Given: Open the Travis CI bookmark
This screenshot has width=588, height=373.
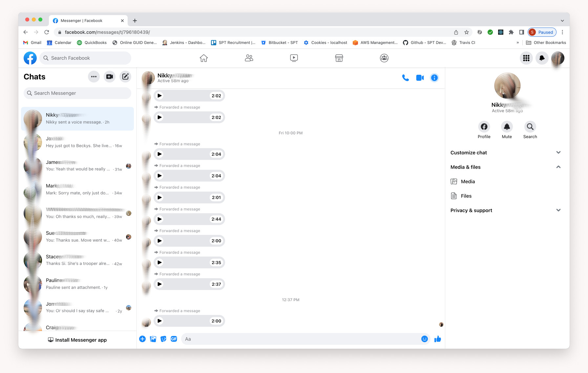Looking at the screenshot, I should coord(463,43).
